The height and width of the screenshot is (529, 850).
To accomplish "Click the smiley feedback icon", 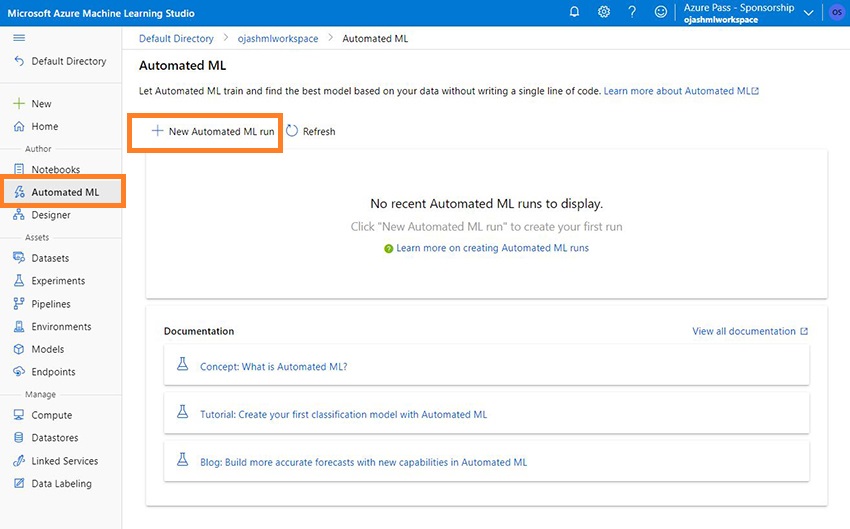I will (x=660, y=13).
